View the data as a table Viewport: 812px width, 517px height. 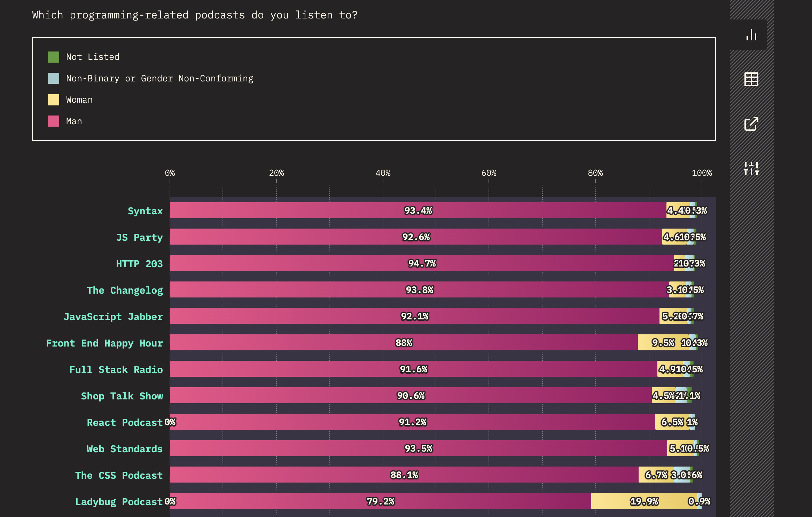point(751,79)
